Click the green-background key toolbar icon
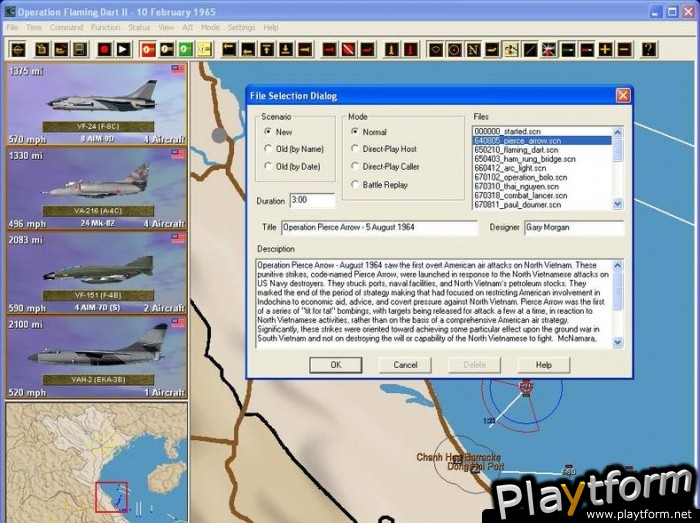This screenshot has width=700, height=523. (x=186, y=49)
